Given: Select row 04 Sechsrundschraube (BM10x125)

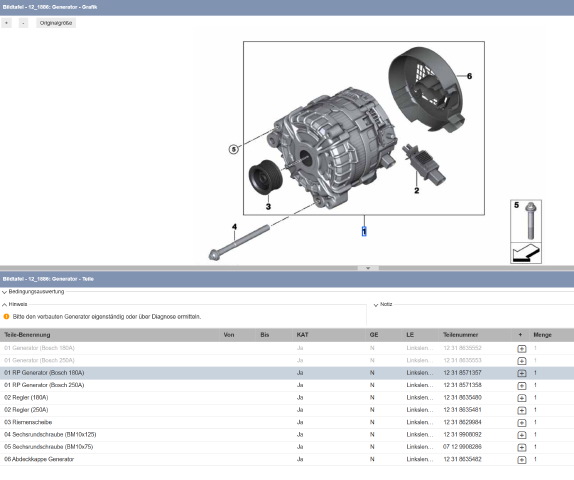Looking at the screenshot, I should [x=287, y=435].
